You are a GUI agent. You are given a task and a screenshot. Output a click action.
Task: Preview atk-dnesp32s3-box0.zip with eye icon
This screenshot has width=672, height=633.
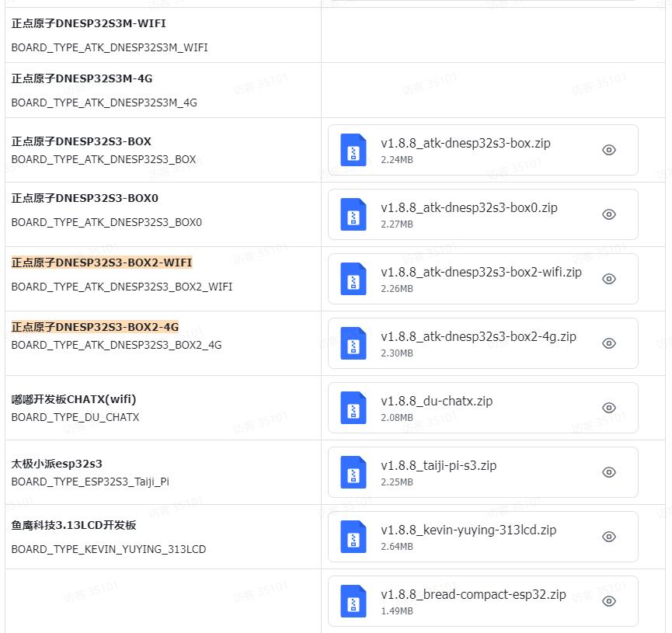coord(609,214)
